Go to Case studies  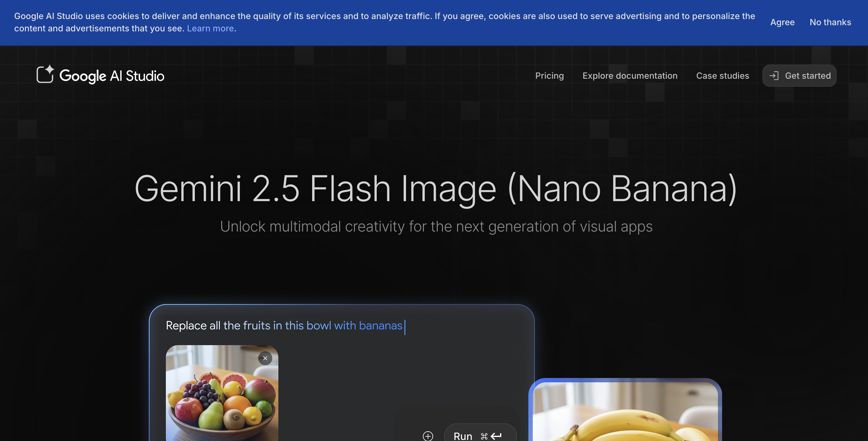722,76
